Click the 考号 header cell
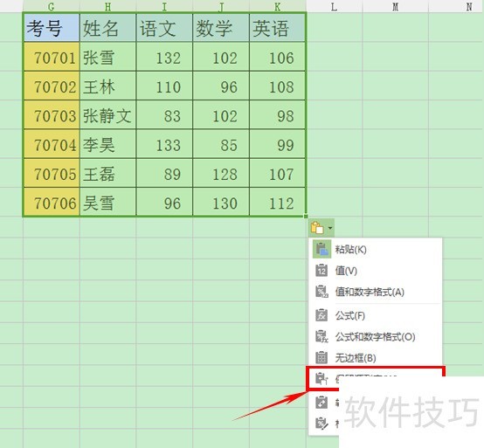The width and height of the screenshot is (484, 448). point(52,27)
